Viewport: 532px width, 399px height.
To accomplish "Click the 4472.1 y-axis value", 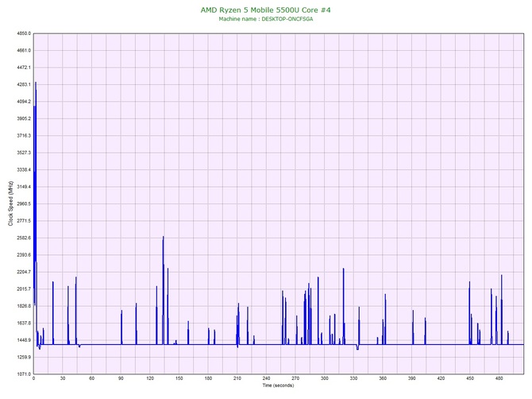I will click(x=24, y=68).
